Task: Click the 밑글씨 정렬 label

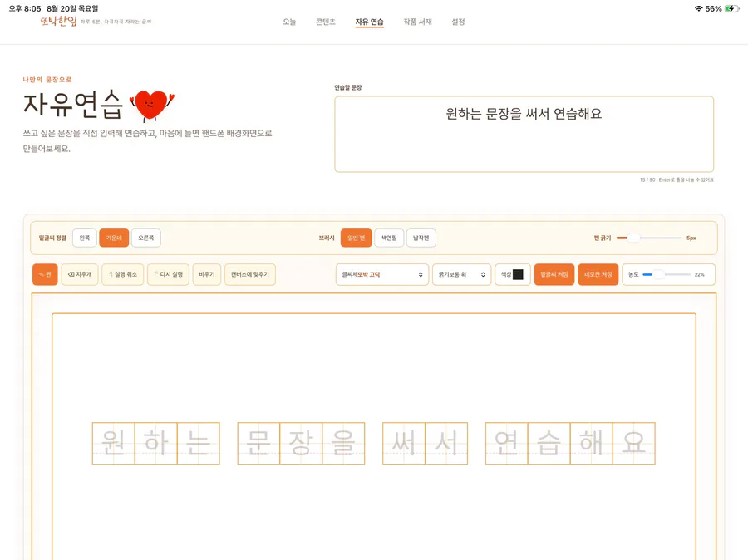Action: point(52,238)
